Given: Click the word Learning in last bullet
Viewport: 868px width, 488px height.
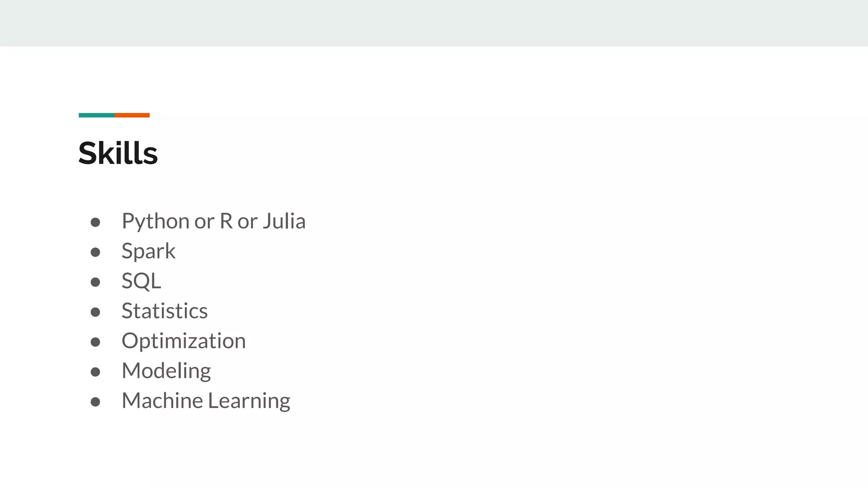Looking at the screenshot, I should tap(249, 401).
